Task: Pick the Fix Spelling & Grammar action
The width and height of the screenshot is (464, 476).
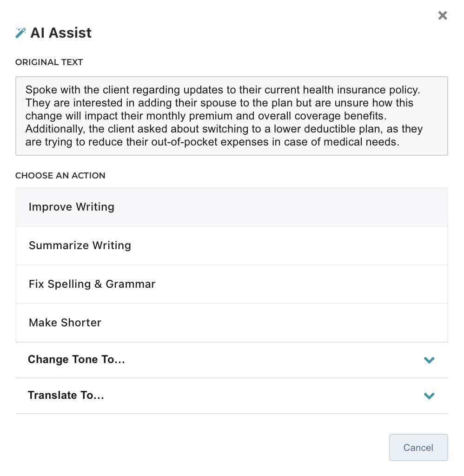Action: click(x=92, y=284)
